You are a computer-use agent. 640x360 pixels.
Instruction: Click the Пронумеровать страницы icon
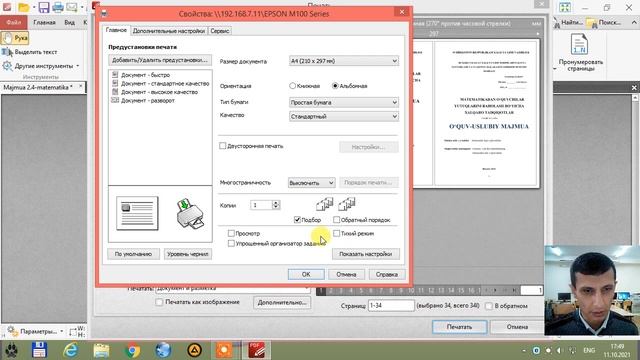click(x=580, y=44)
